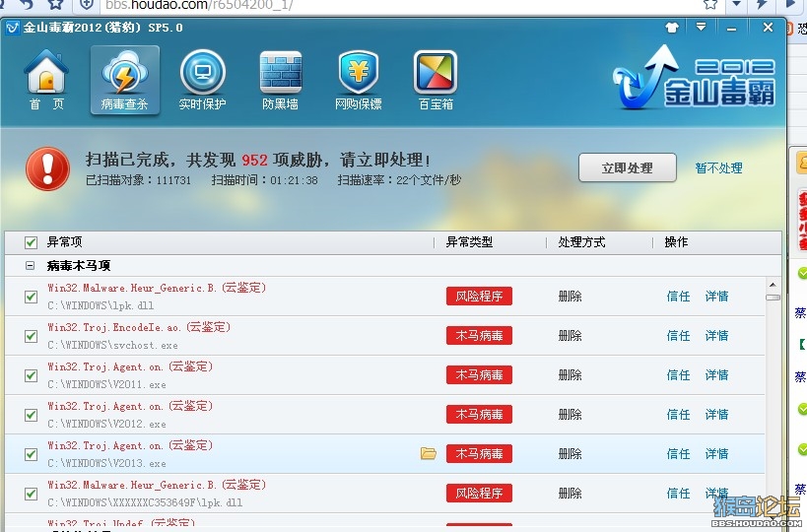Uncheck the V2013.exe threat checkbox
This screenshot has height=532, width=807.
coord(31,454)
